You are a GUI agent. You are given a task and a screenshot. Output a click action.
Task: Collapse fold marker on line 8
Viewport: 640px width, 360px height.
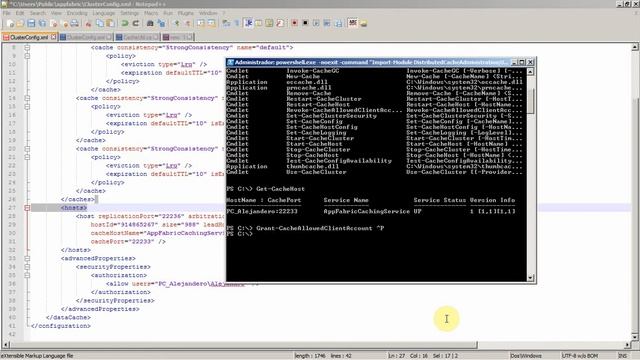27,47
